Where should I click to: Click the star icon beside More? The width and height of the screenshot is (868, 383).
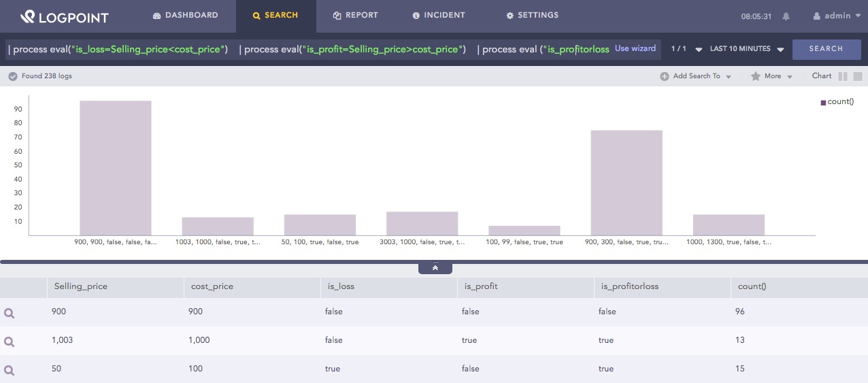(755, 76)
